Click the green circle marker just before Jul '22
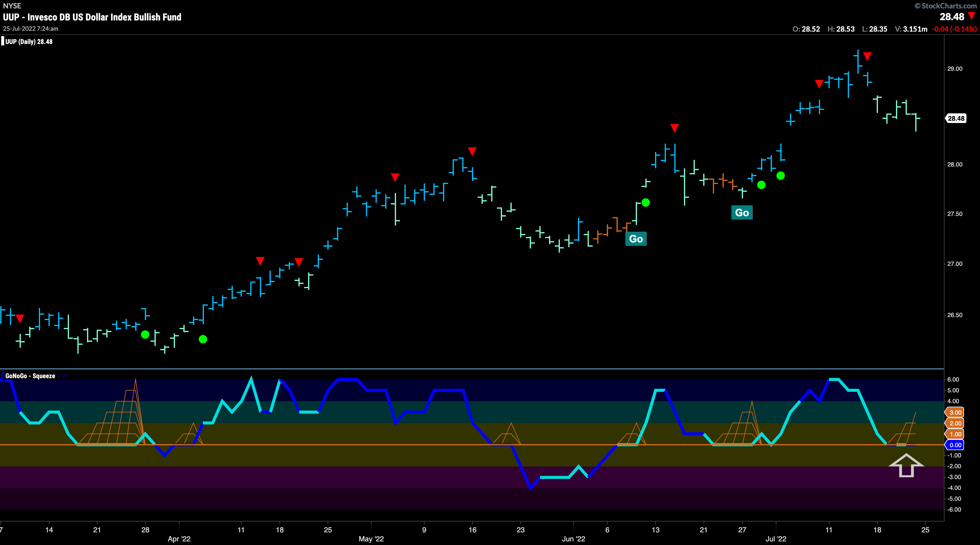Screen dimensions: 980x545 pyautogui.click(x=761, y=185)
